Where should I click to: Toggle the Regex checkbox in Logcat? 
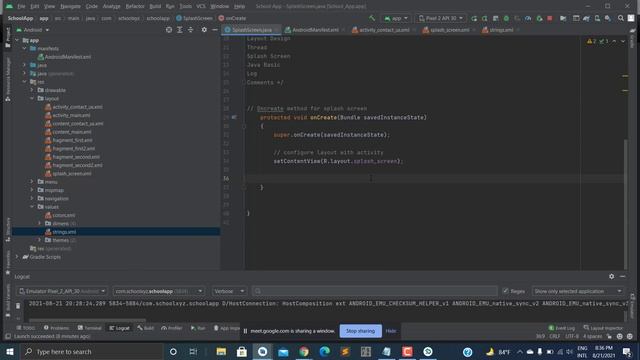(506, 291)
